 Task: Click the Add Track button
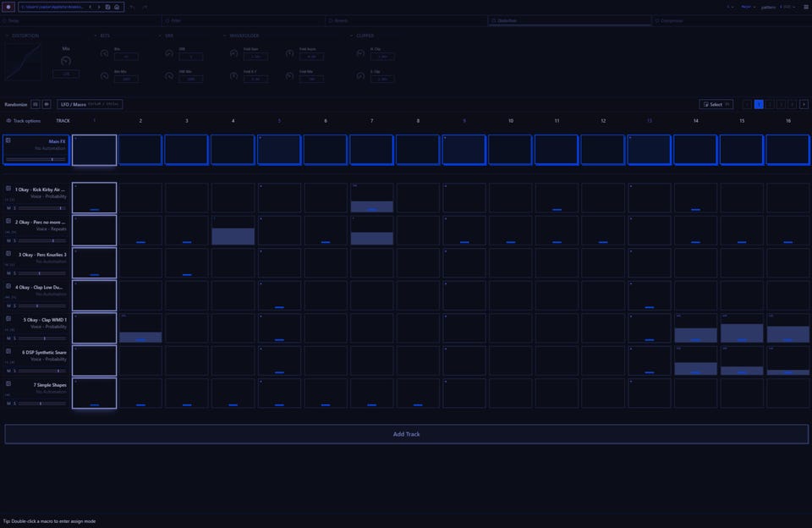407,434
